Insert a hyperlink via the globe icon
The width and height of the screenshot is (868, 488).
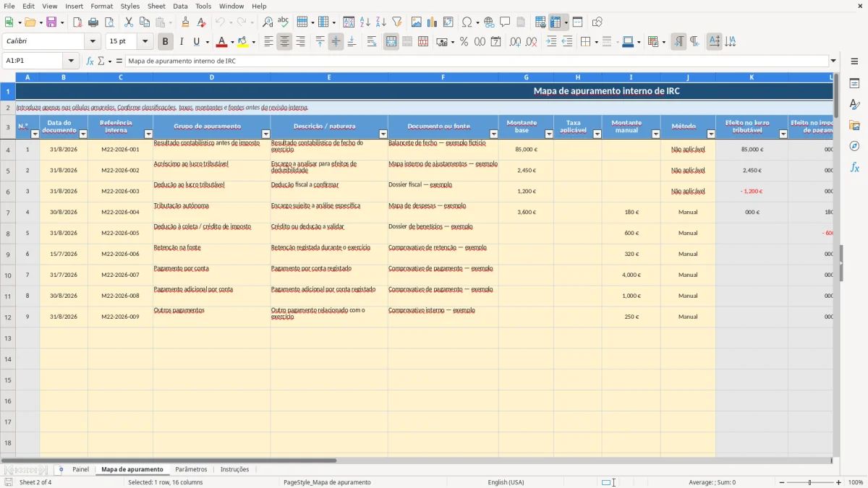coord(489,22)
